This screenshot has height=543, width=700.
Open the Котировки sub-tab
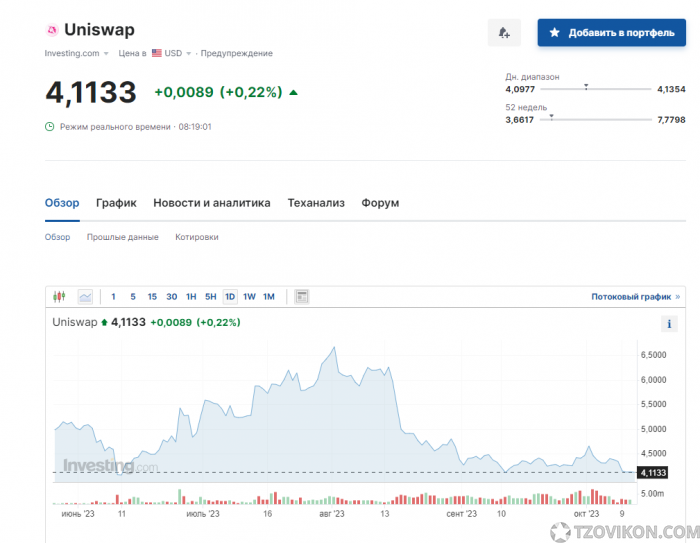pos(196,237)
